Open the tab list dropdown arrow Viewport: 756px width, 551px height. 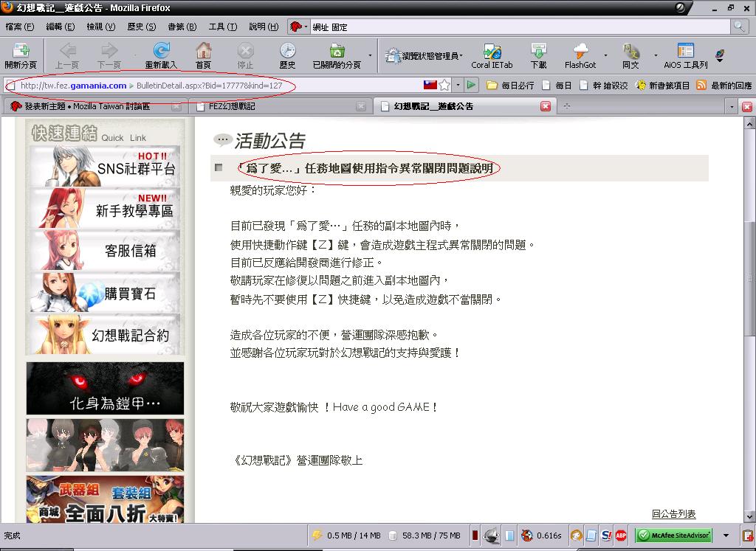point(732,107)
